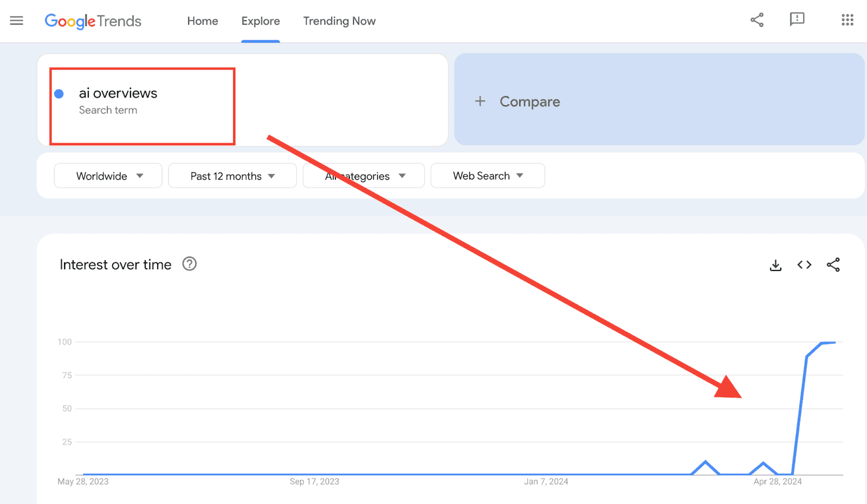Click the Compare panel to add a term
867x504 pixels.
(659, 99)
